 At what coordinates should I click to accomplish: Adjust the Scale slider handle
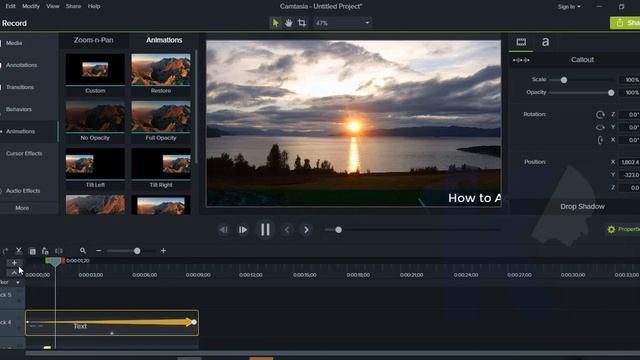[564, 80]
